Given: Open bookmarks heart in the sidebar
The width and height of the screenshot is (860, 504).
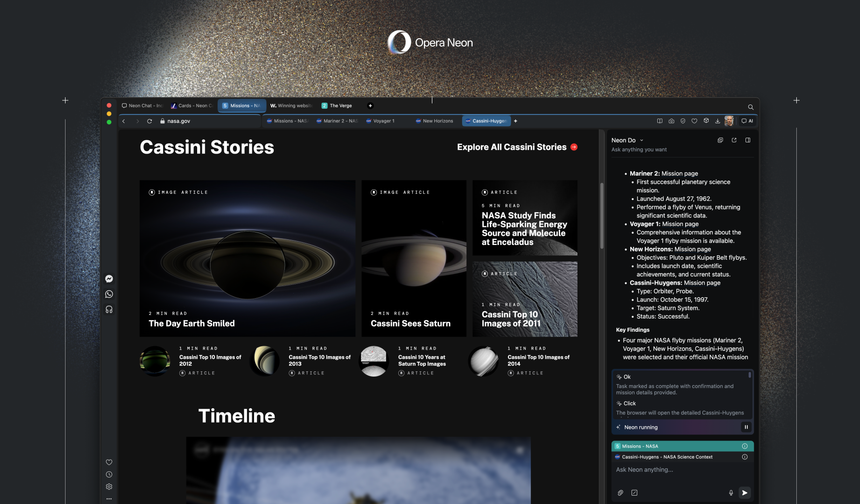Looking at the screenshot, I should coord(109,462).
